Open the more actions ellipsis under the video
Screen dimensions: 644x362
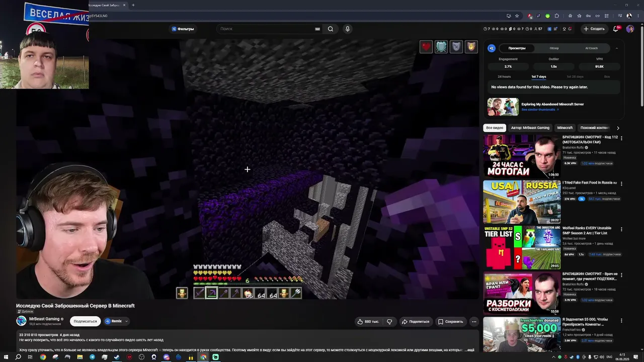coord(474,322)
